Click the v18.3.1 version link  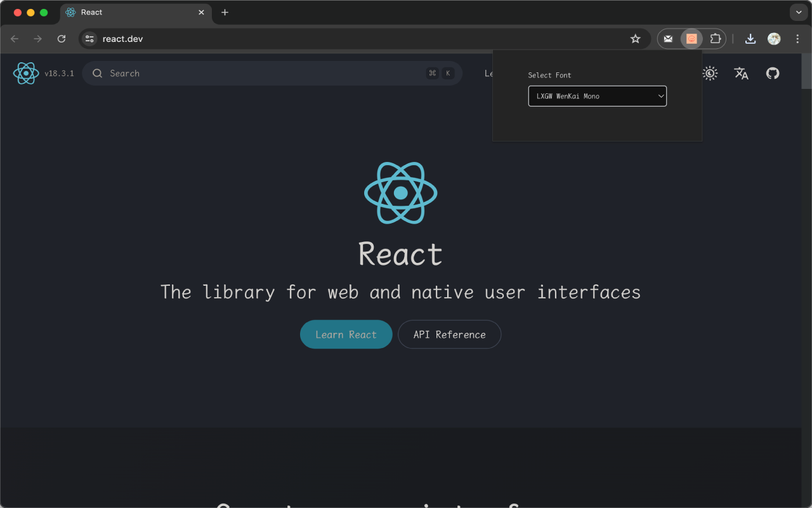point(59,73)
